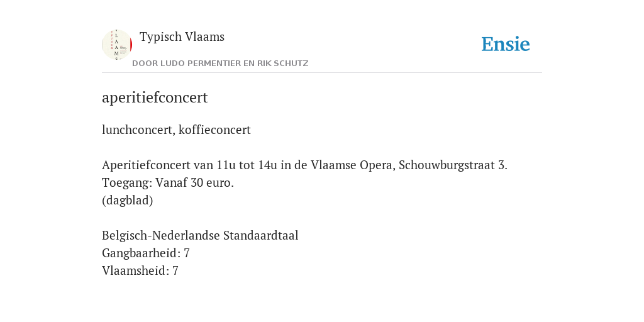Click the time range 11u tot 14u
644x322 pixels.
(247, 165)
